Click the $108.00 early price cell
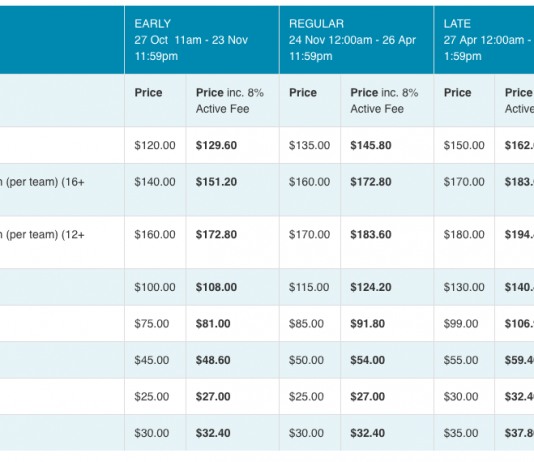534x462 pixels. click(x=216, y=287)
